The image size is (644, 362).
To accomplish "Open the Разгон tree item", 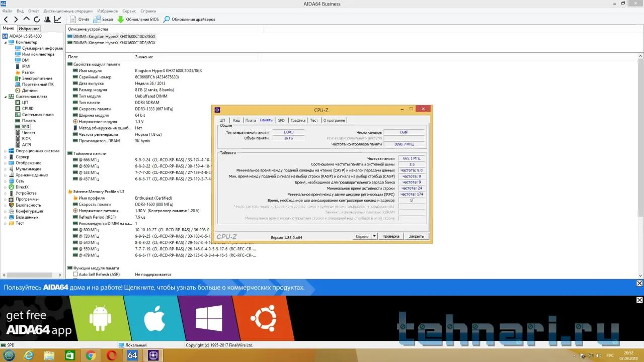I will 28,72.
